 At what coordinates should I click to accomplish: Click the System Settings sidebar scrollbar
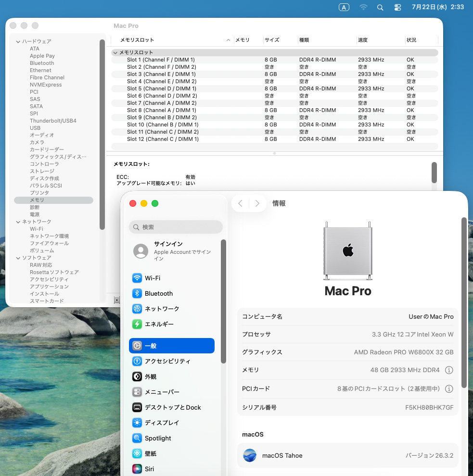tap(223, 301)
